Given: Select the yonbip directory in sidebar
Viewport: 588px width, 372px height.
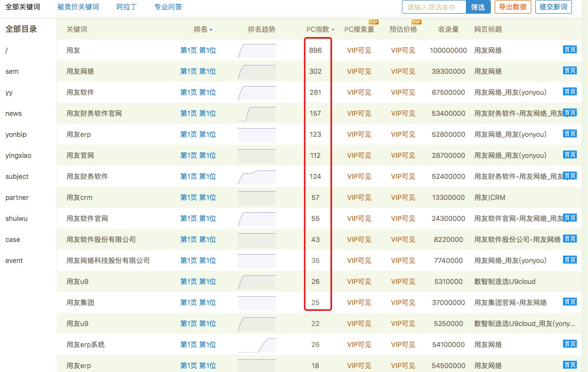Looking at the screenshot, I should [x=15, y=134].
